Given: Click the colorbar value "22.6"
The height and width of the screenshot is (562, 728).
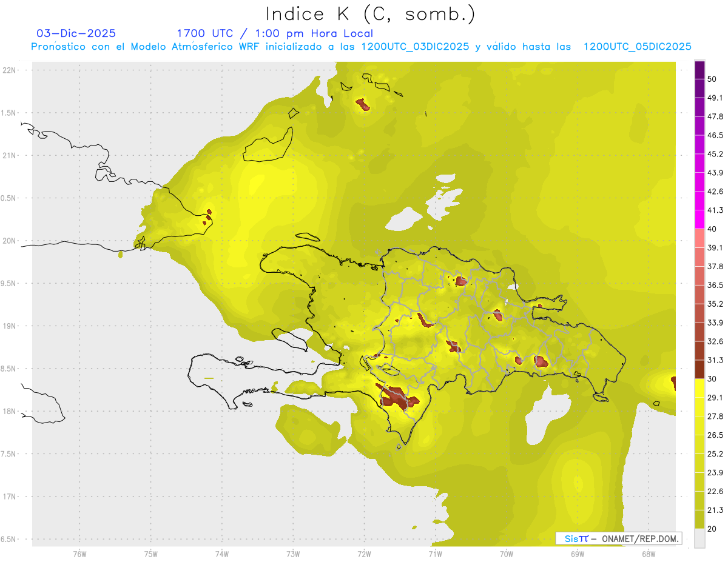Looking at the screenshot, I should point(715,492).
